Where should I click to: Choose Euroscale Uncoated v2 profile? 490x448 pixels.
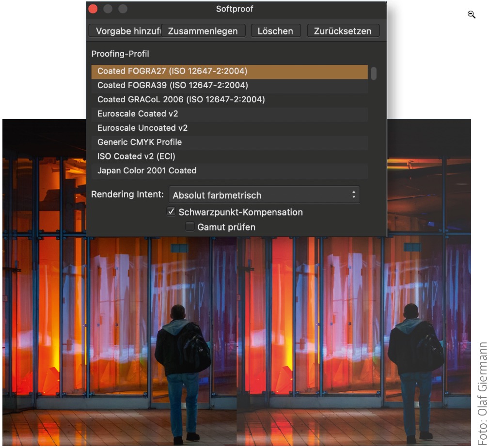(x=229, y=128)
